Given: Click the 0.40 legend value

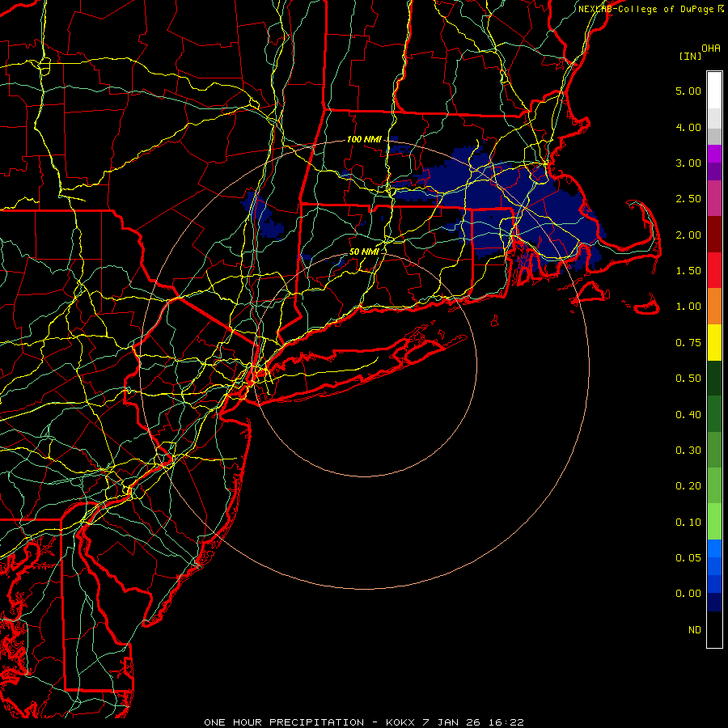Looking at the screenshot, I should pos(688,415).
